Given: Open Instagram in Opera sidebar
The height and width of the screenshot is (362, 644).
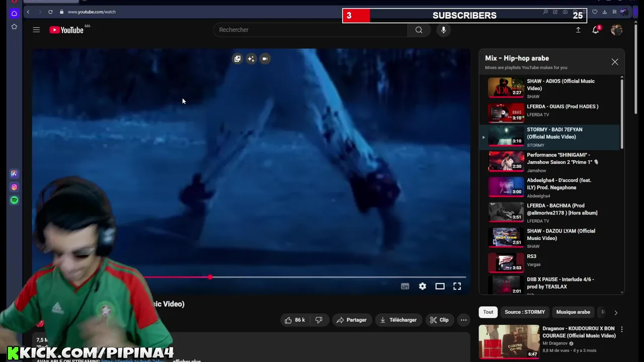Looking at the screenshot, I should 14,187.
